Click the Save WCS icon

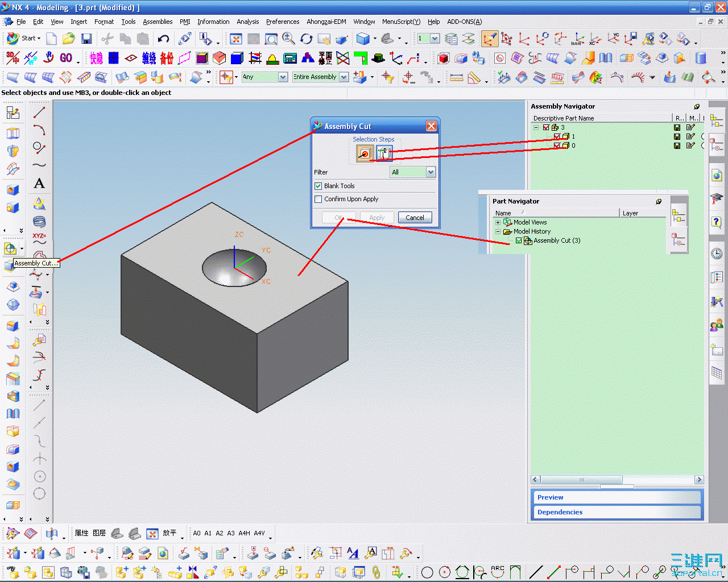(x=631, y=39)
